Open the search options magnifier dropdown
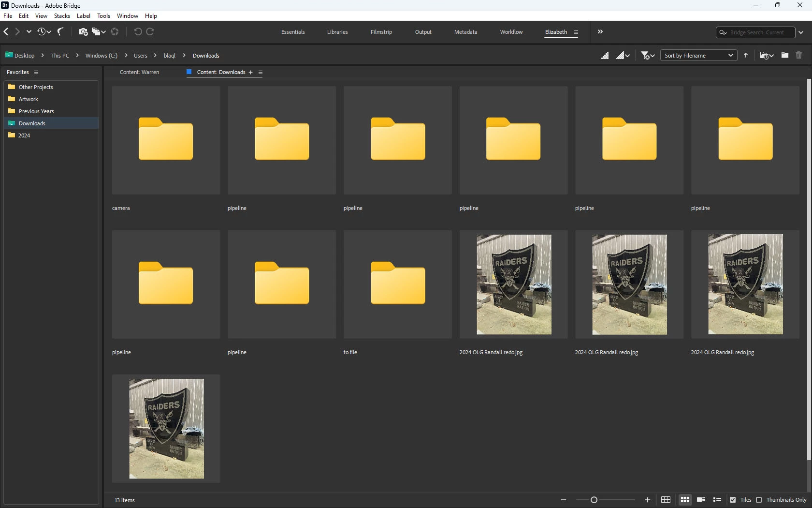 (x=723, y=32)
